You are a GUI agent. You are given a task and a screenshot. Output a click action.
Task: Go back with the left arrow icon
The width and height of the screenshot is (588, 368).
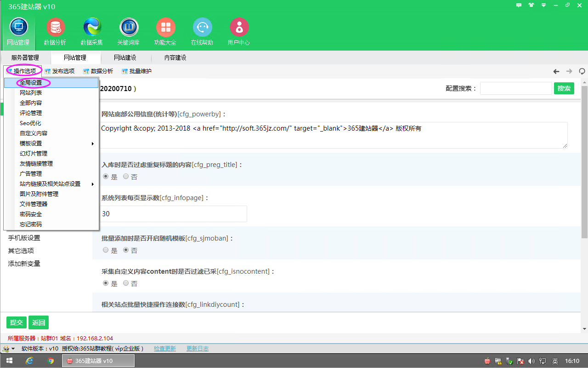(556, 71)
